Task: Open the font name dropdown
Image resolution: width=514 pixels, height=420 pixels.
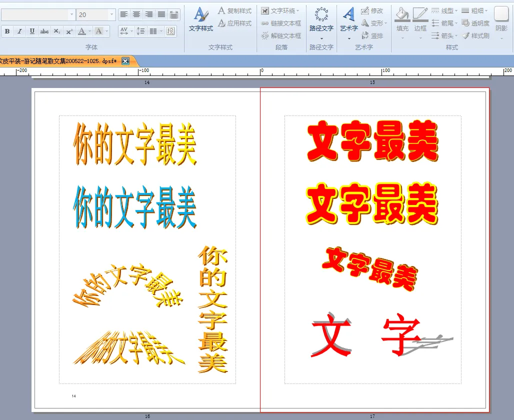Action: [71, 14]
